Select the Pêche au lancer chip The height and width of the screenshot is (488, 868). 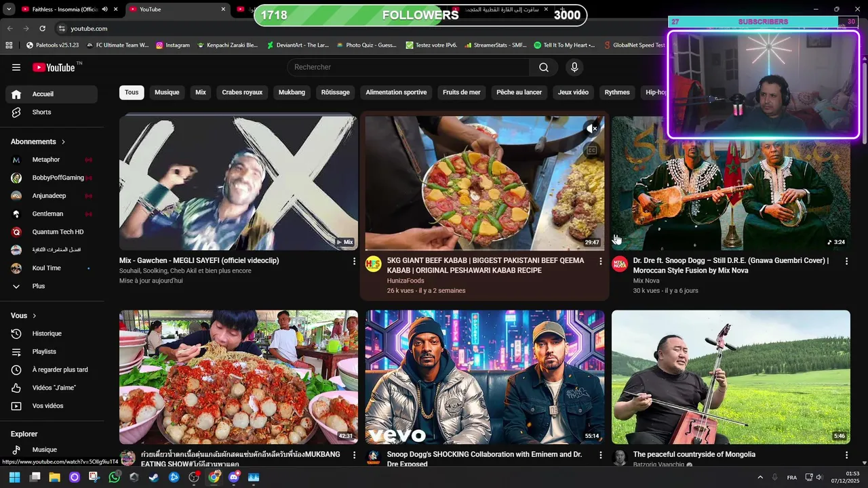coord(519,92)
